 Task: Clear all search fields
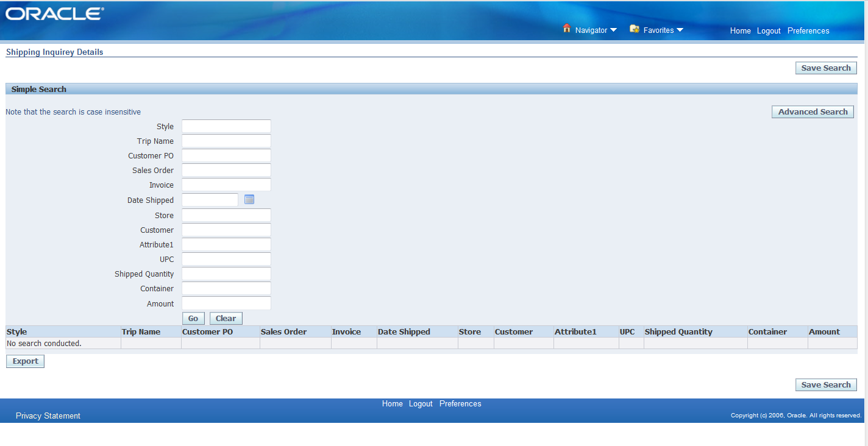[226, 318]
